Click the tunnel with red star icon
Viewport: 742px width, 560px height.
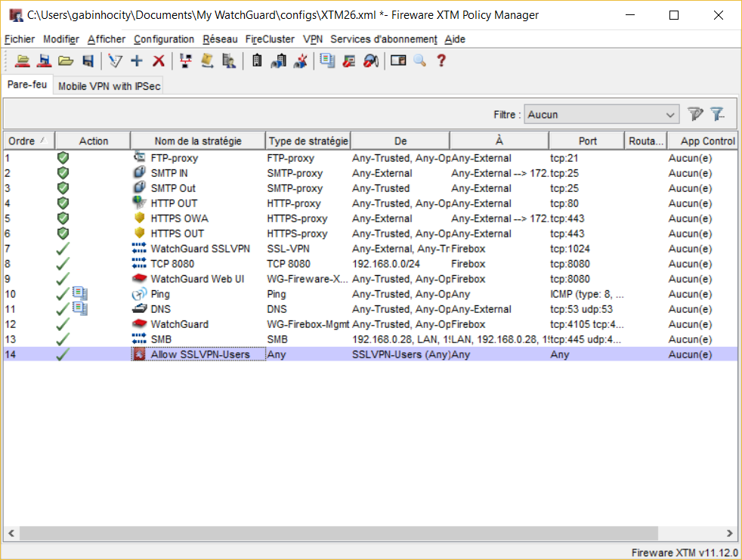click(301, 60)
